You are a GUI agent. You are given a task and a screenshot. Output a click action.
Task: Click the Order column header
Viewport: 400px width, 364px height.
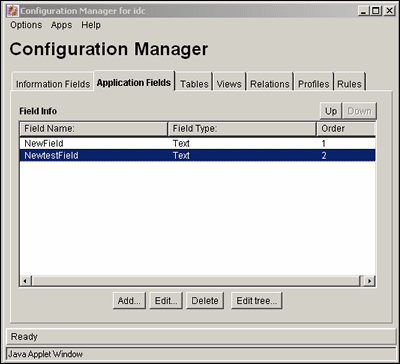346,129
